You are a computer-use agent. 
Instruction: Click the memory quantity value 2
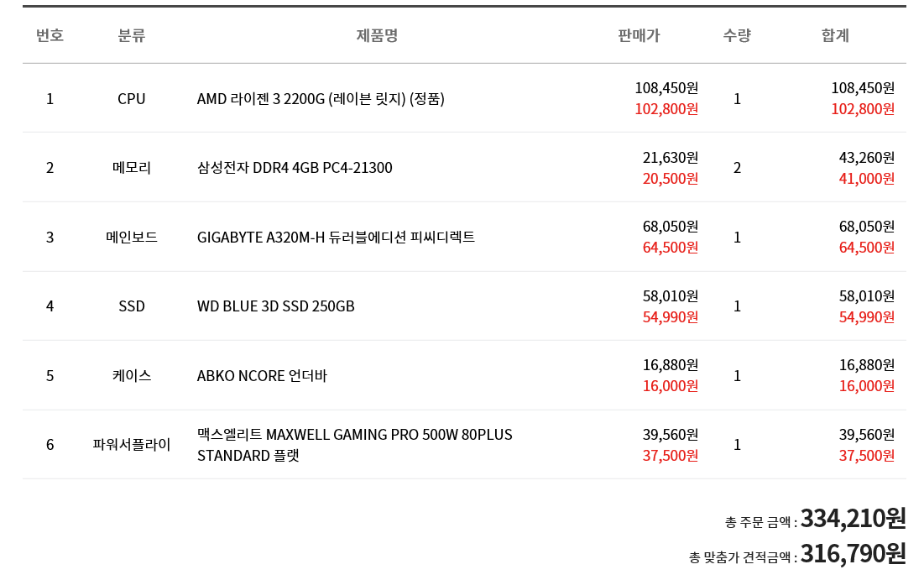(x=737, y=168)
